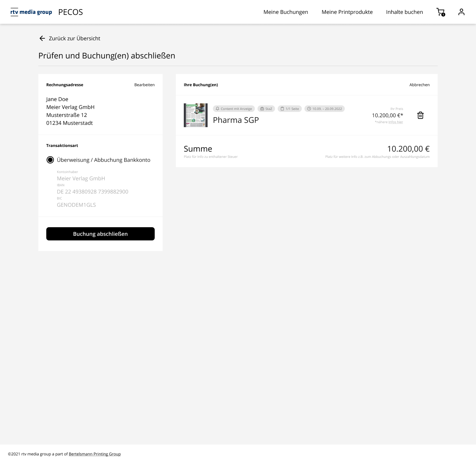Follow Bertelsmann Printing Group footer link
This screenshot has height=463, width=476.
[x=95, y=454]
